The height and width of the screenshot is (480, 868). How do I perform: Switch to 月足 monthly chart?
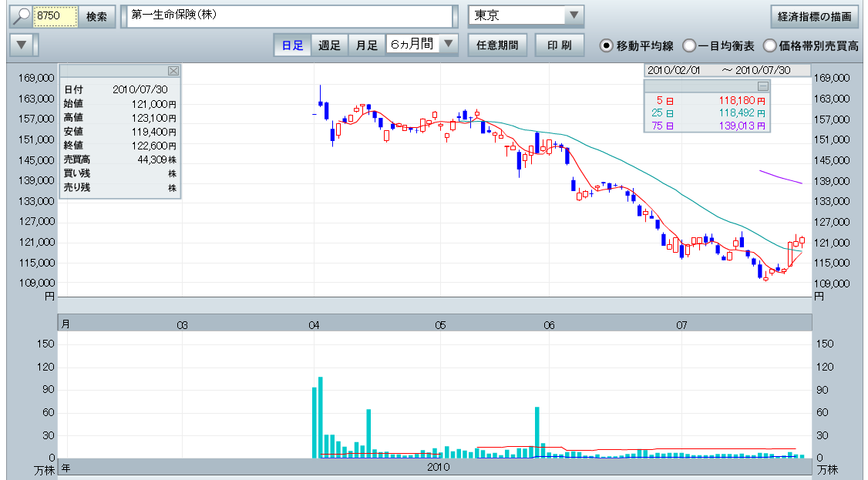366,45
